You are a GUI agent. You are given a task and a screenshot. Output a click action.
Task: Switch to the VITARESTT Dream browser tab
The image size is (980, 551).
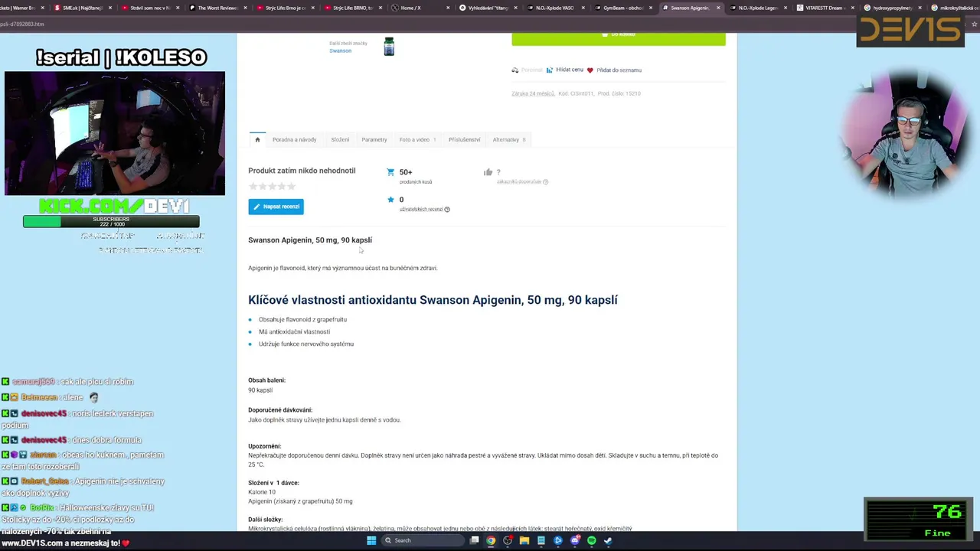(825, 8)
